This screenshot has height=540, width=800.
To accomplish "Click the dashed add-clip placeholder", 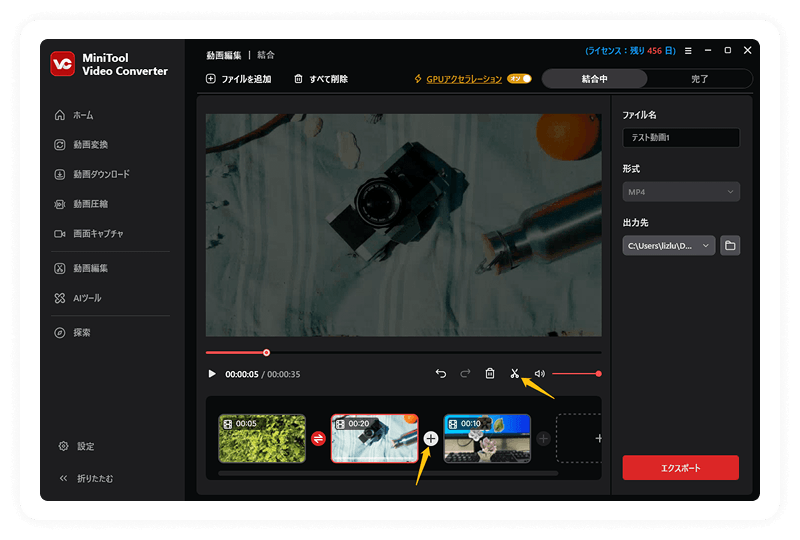I will [579, 438].
